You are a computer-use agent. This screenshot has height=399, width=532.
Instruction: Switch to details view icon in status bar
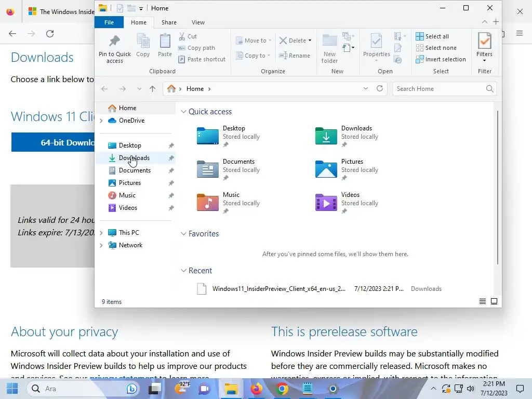[x=483, y=301]
